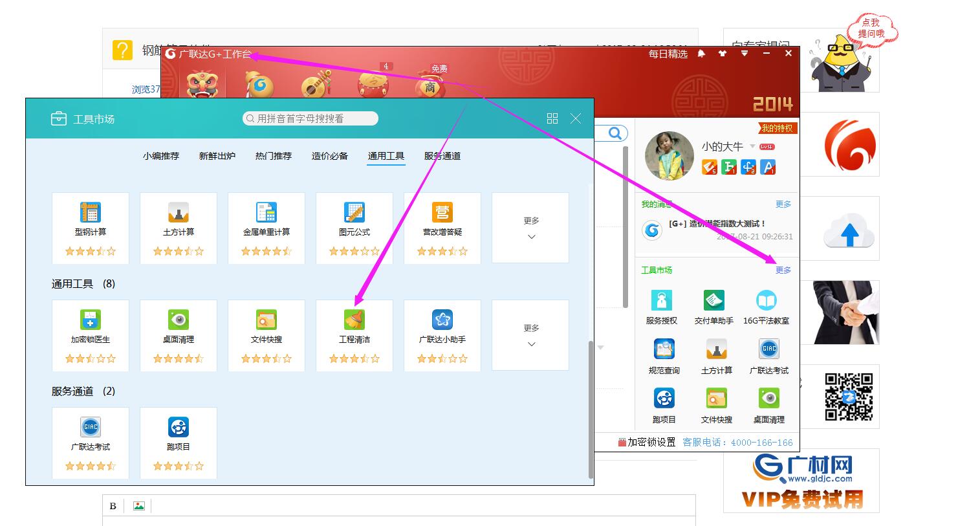This screenshot has height=526, width=980.
Task: Open 跑项目 under 服务通道
Action: (179, 443)
